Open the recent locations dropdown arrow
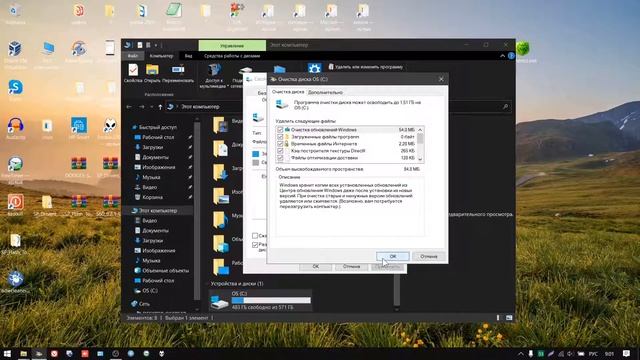Image resolution: width=640 pixels, height=360 pixels. tap(152, 107)
